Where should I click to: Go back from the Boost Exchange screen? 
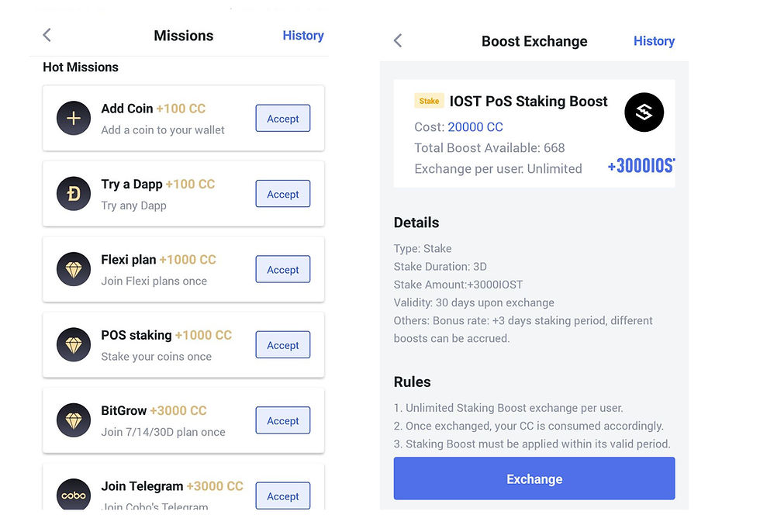(x=398, y=40)
